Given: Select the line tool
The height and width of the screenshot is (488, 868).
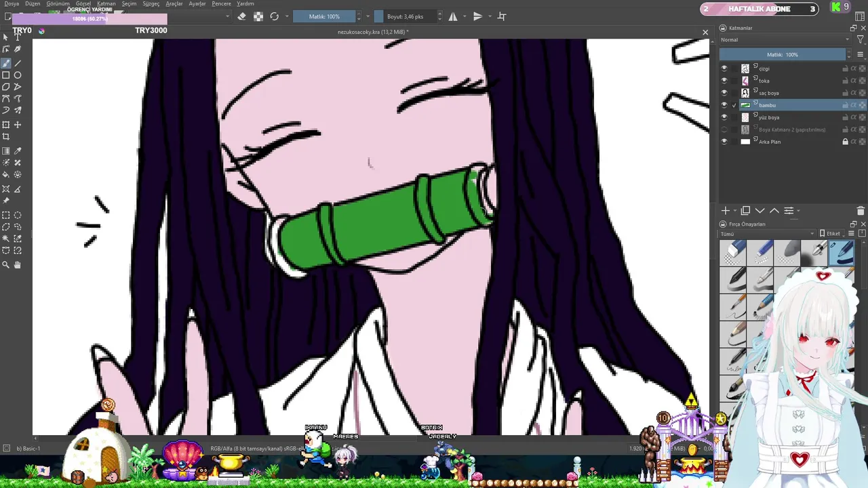Looking at the screenshot, I should pyautogui.click(x=18, y=63).
